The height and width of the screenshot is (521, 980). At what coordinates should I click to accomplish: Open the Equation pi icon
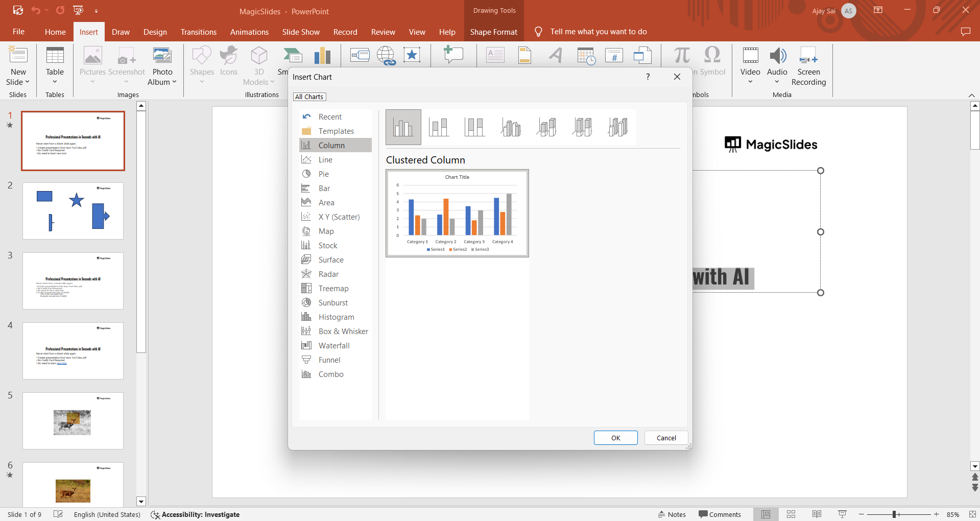tap(681, 55)
